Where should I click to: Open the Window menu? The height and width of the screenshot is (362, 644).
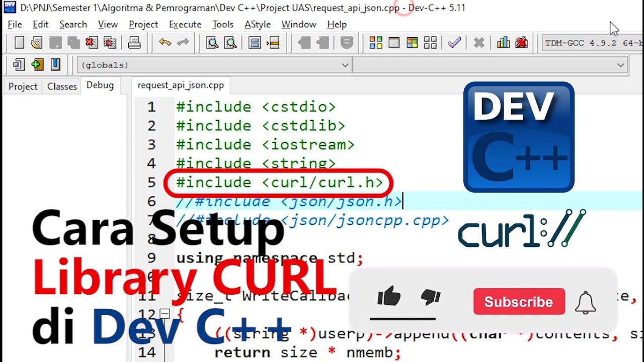[299, 24]
